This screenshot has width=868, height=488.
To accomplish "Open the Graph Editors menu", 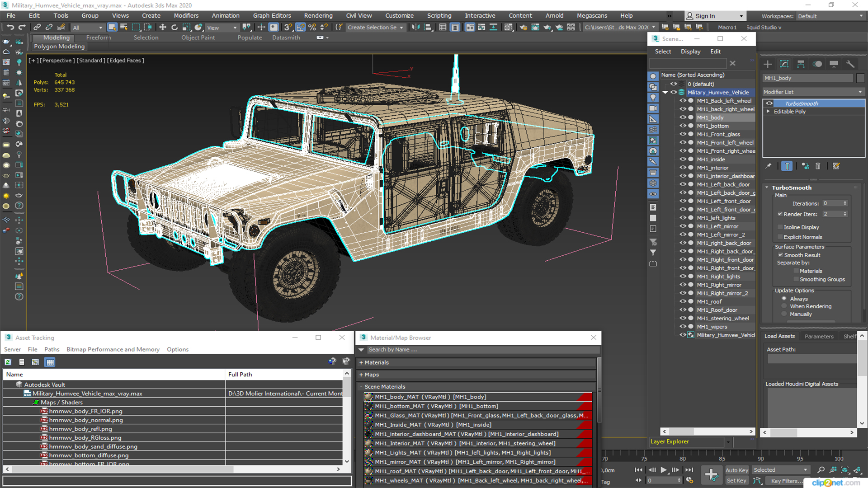I will [272, 15].
